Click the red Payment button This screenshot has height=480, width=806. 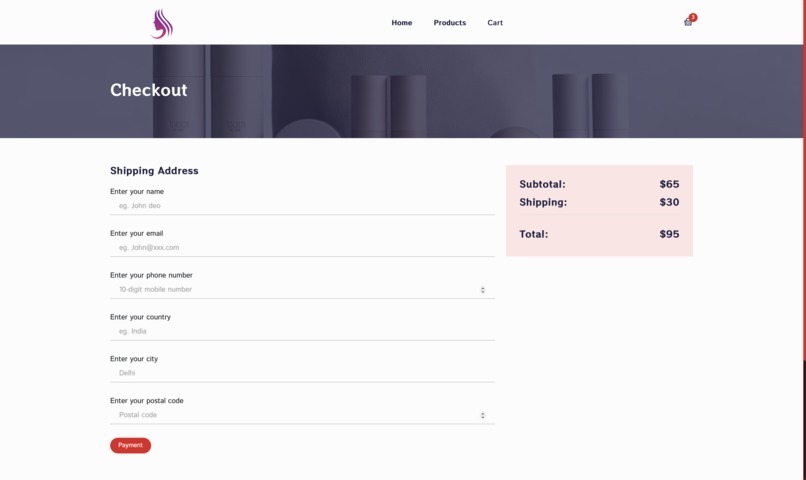click(131, 446)
